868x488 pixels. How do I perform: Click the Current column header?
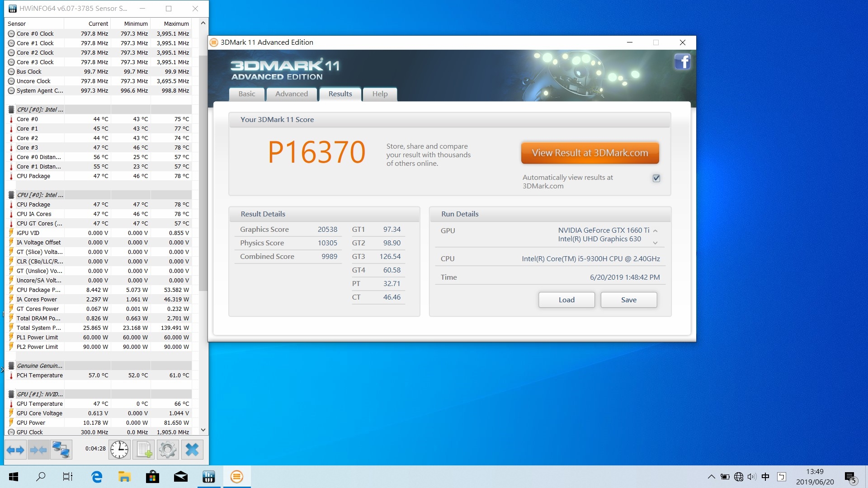tap(88, 24)
